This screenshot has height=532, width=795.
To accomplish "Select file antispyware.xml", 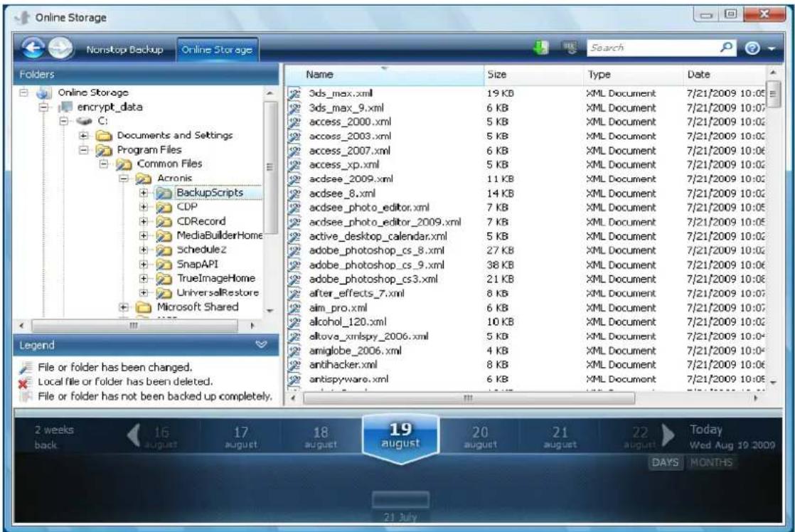I will pos(349,379).
